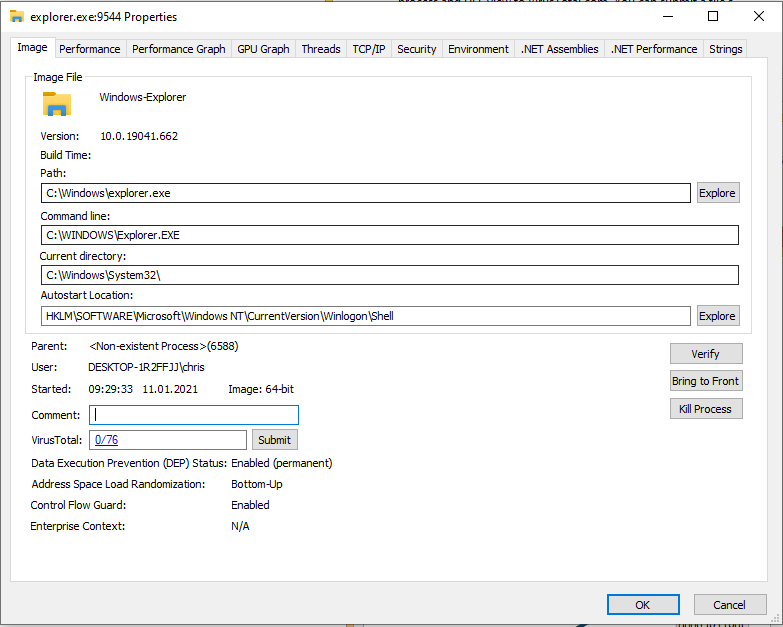
Task: Click the Current directory field
Action: [390, 275]
